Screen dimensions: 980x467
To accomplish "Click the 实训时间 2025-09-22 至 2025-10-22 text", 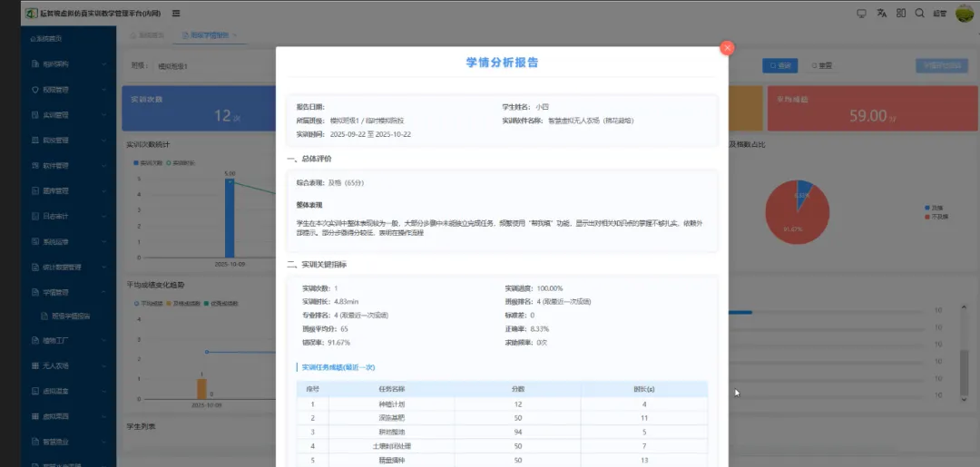I will coord(353,134).
